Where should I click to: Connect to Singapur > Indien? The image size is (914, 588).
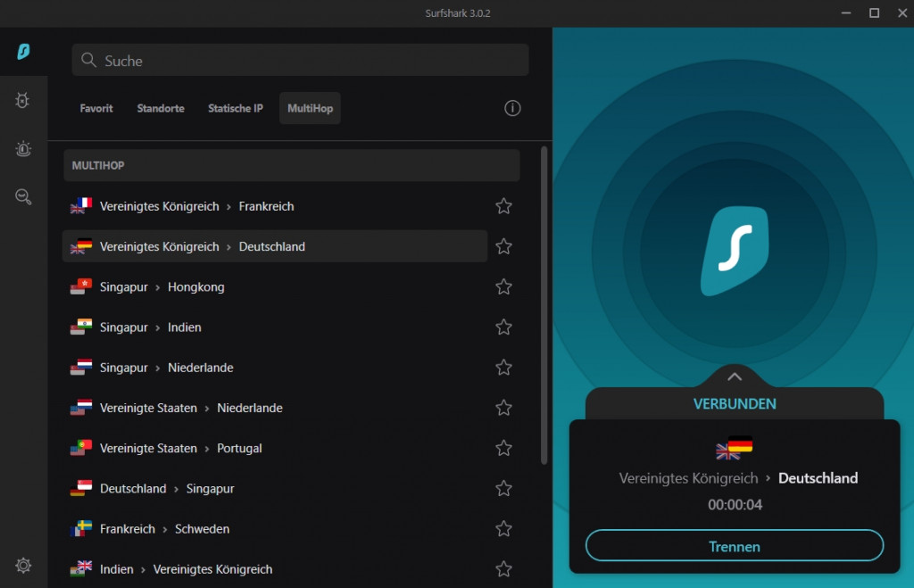pos(275,327)
